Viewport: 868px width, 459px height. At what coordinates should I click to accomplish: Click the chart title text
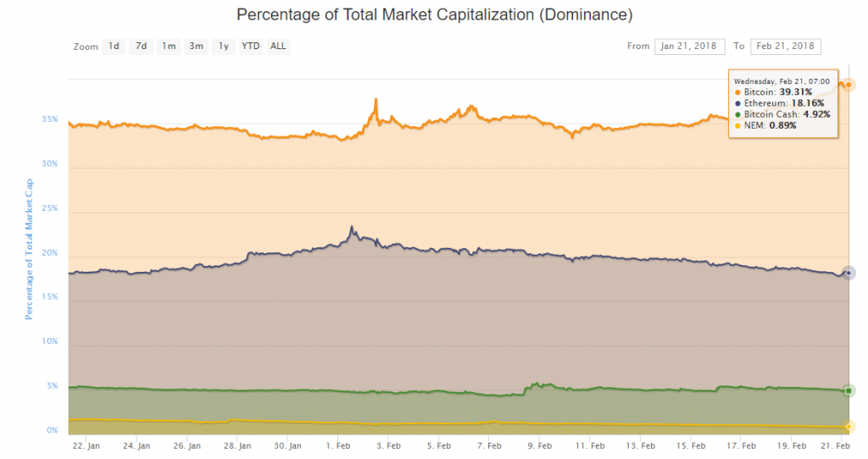(435, 14)
